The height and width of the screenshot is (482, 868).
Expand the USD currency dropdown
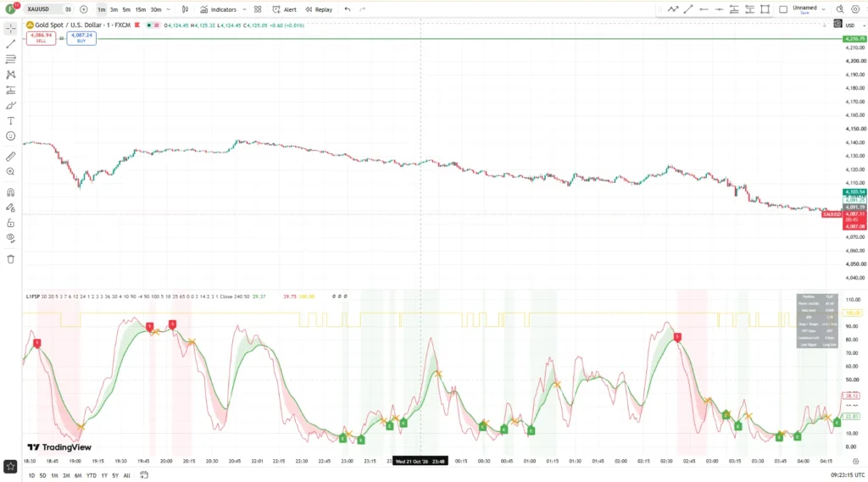(x=854, y=25)
